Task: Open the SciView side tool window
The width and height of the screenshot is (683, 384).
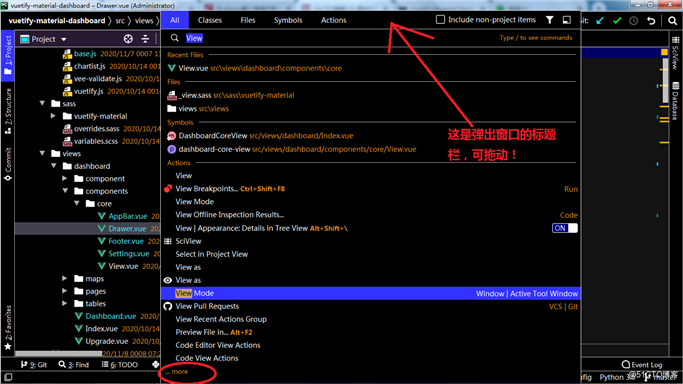Action: 675,54
